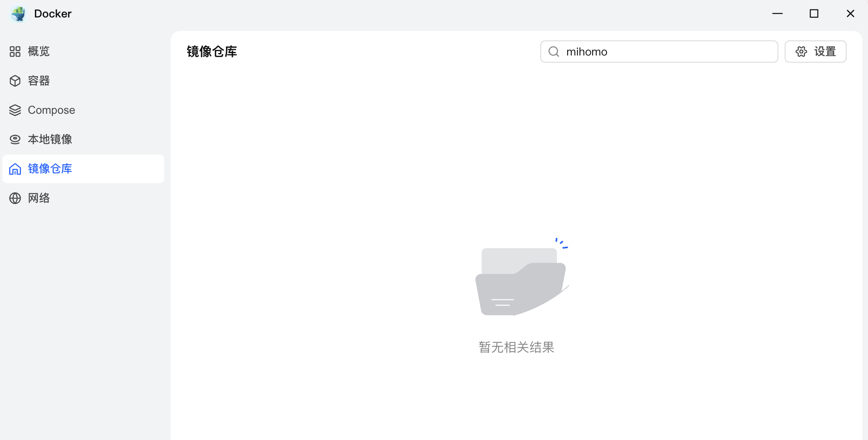This screenshot has height=440, width=868.
Task: Minimize the Docker window
Action: coord(778,13)
